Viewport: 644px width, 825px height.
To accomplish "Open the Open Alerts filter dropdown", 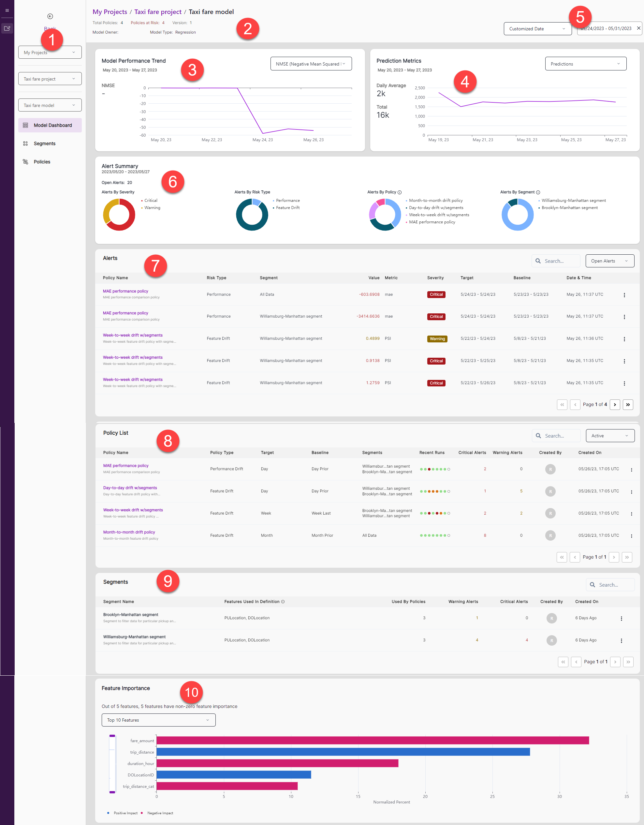I will tap(610, 261).
